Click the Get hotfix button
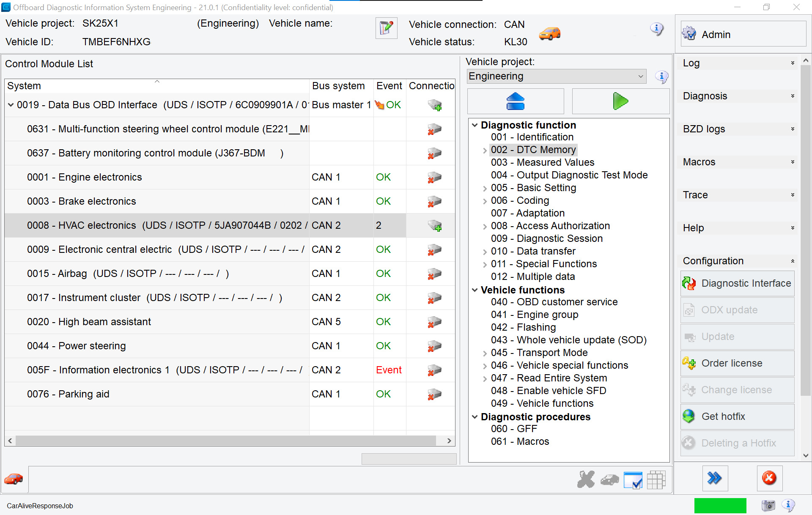The height and width of the screenshot is (515, 812). point(737,416)
